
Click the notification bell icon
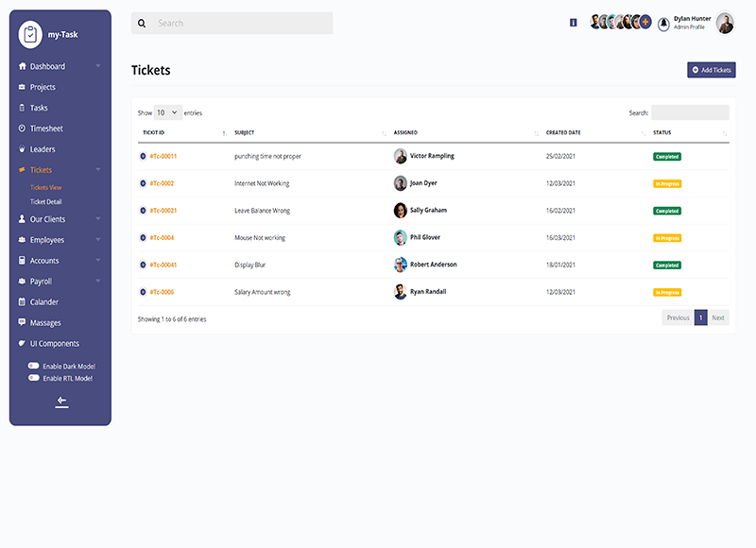[x=663, y=24]
